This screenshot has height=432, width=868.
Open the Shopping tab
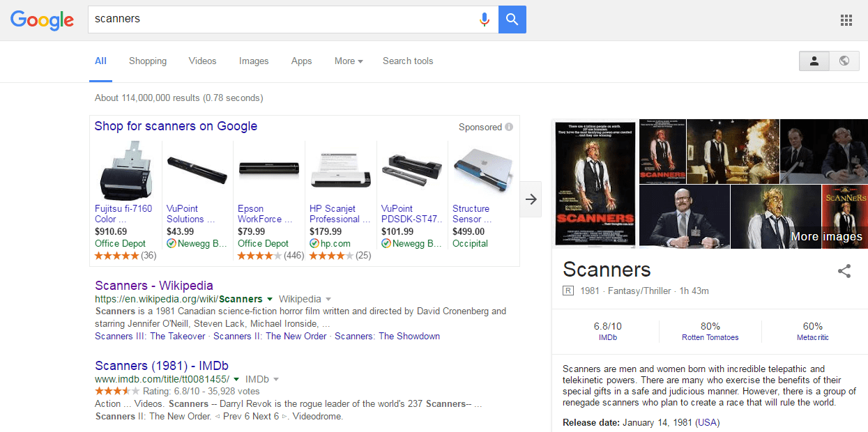pyautogui.click(x=148, y=61)
